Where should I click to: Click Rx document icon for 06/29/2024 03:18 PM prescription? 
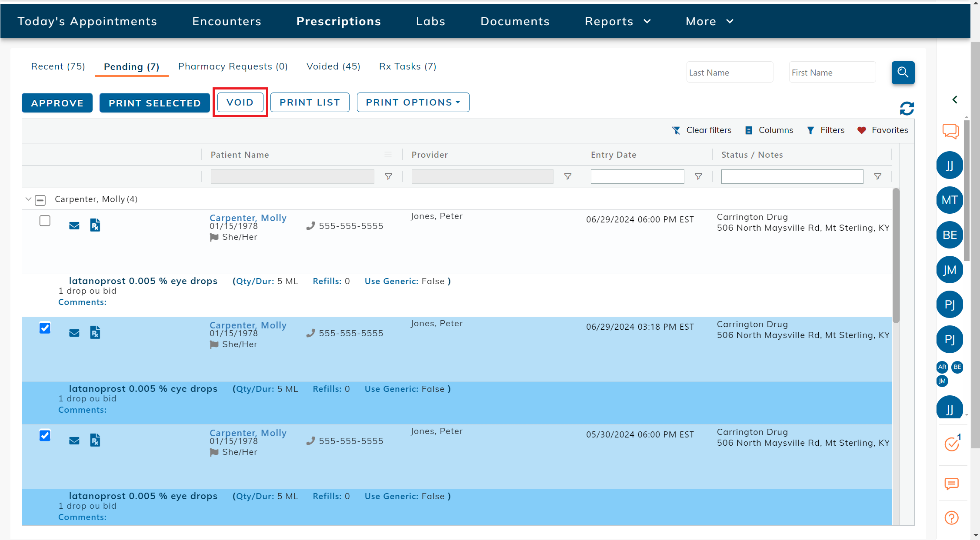pyautogui.click(x=95, y=332)
